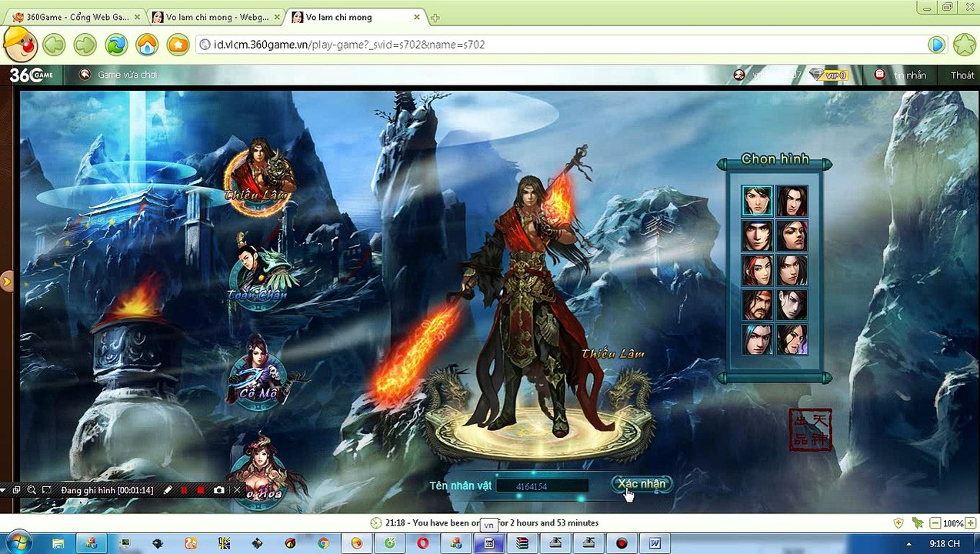Click the Tên nhân vật name field
Screen dimensions: 980x554
coord(542,486)
